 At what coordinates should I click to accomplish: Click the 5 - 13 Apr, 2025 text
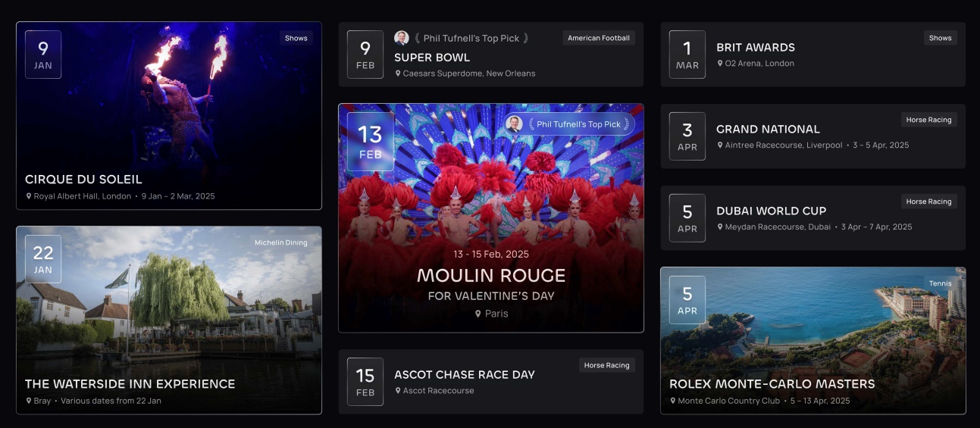(x=819, y=401)
